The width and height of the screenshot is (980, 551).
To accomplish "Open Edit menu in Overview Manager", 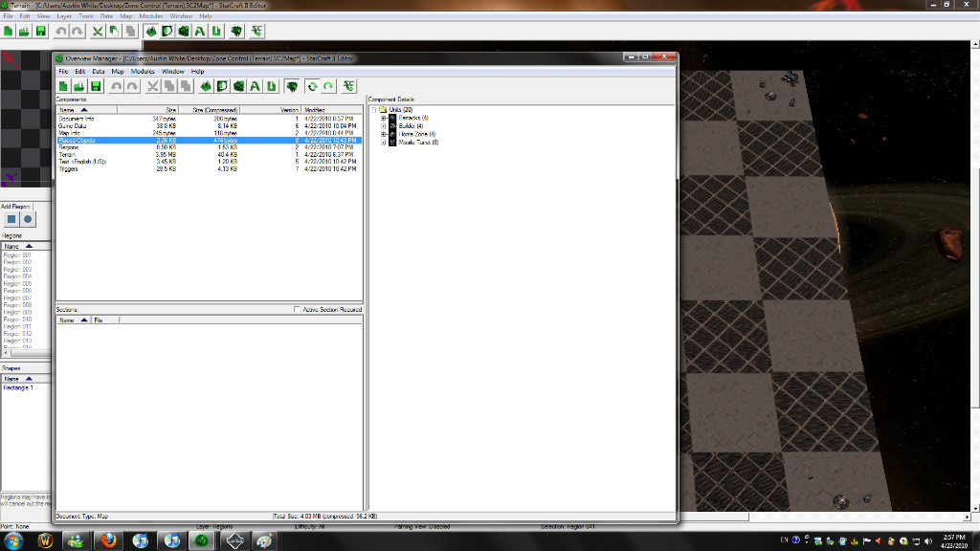I will click(80, 71).
